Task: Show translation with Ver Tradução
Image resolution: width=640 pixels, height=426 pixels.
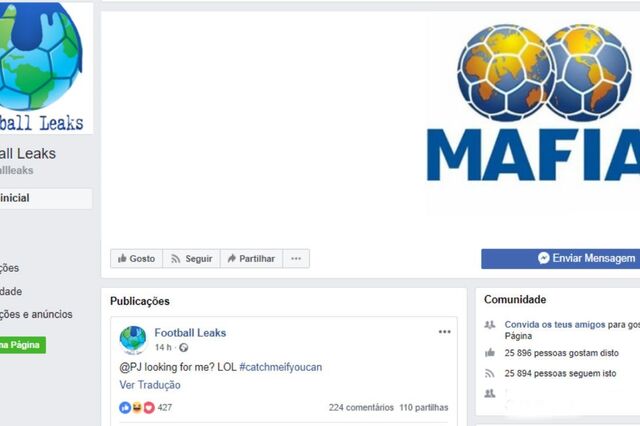Action: coord(150,385)
